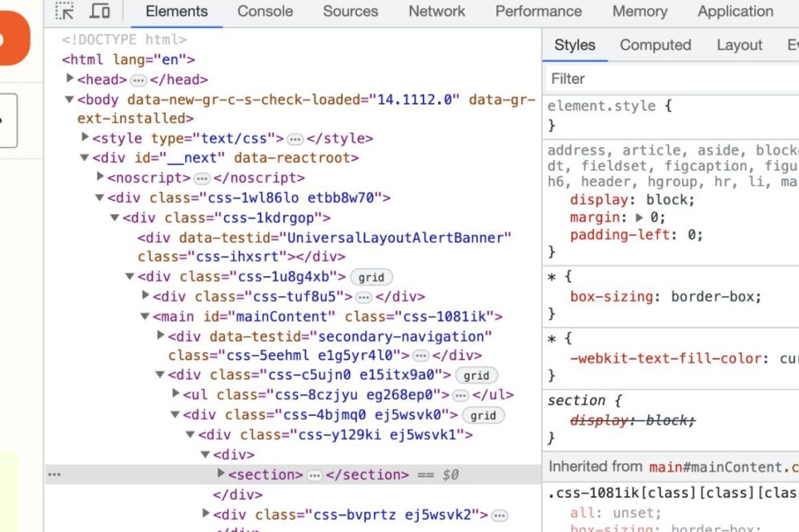Image resolution: width=799 pixels, height=532 pixels.
Task: Collapse the main id="mainContent" node
Action: point(145,317)
